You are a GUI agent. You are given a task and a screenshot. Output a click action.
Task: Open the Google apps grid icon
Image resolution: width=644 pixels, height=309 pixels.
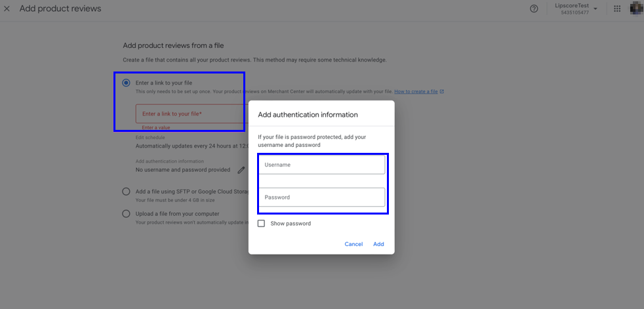point(617,9)
